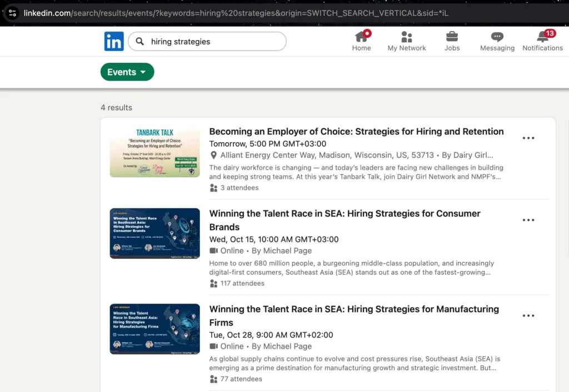Click the Tanbark Talk event thumbnail

154,153
